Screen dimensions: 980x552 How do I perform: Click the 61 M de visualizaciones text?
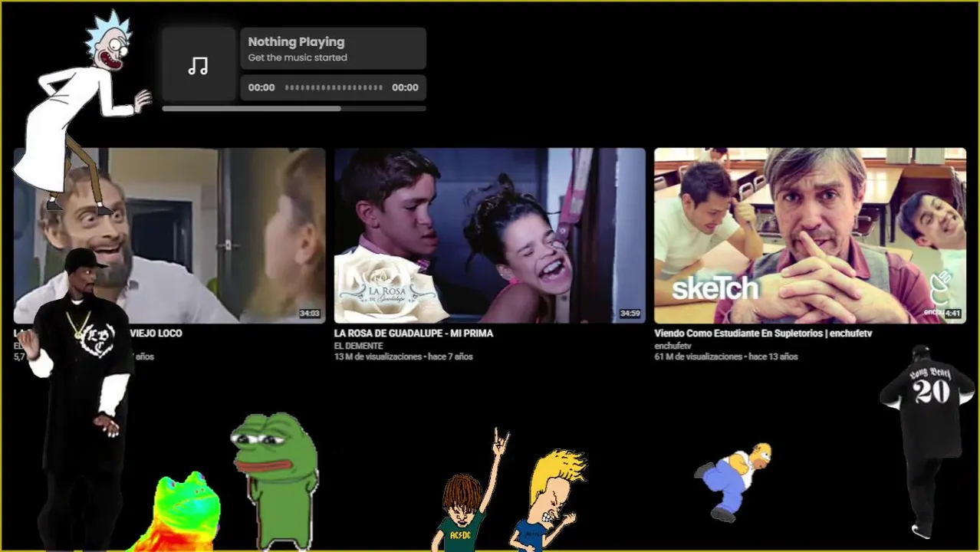(698, 356)
